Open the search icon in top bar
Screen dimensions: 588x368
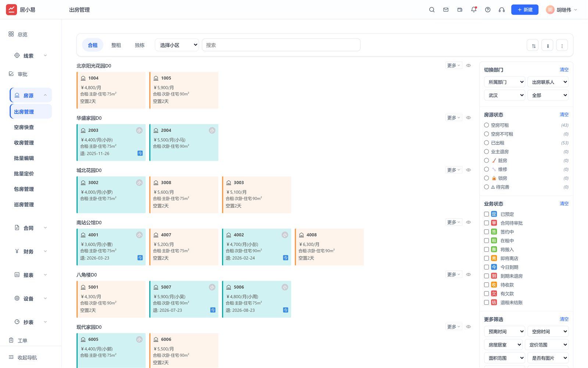click(432, 10)
